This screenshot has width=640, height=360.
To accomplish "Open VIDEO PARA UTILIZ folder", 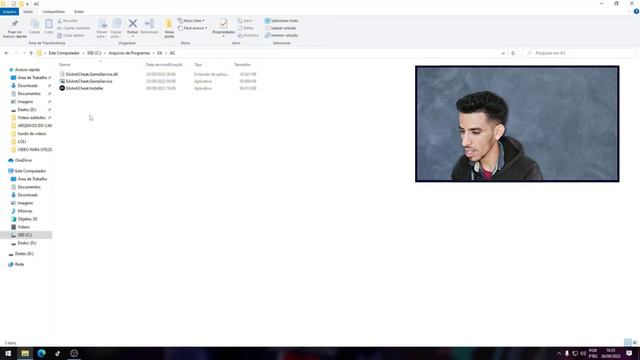I will 35,150.
